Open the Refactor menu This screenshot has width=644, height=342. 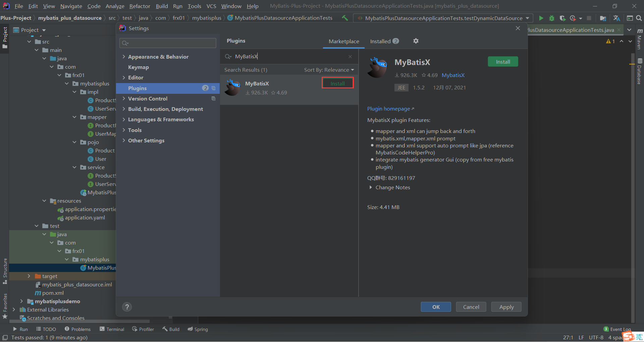click(x=140, y=6)
